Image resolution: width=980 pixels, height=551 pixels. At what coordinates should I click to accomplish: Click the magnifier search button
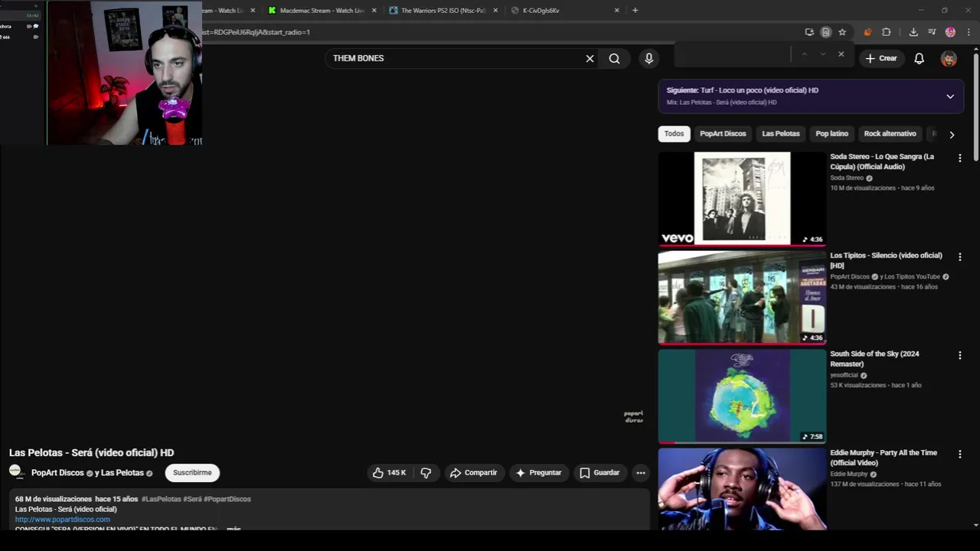tap(614, 58)
